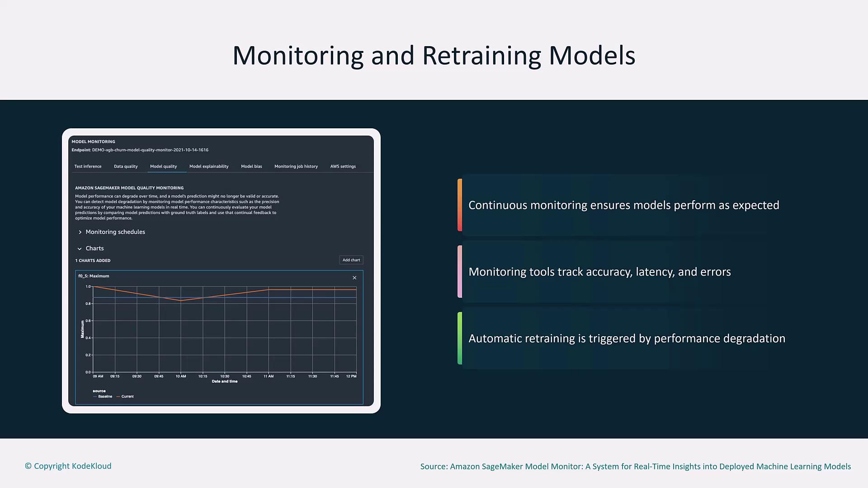
Task: Click the endpoint name text
Action: point(150,150)
